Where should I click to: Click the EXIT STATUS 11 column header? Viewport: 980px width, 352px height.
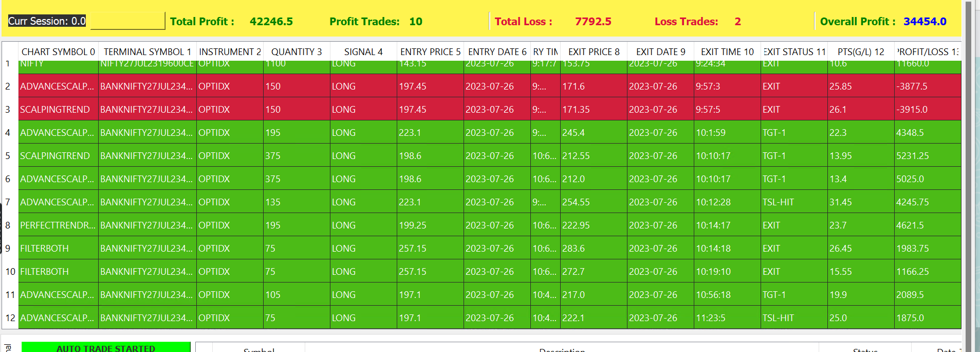(x=794, y=51)
